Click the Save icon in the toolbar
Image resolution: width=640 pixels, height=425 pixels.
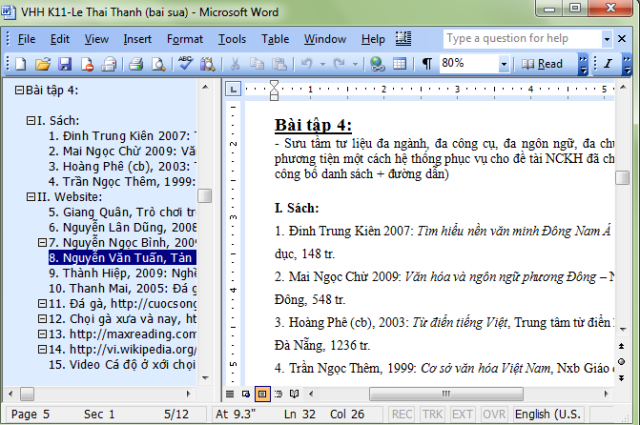[64, 64]
